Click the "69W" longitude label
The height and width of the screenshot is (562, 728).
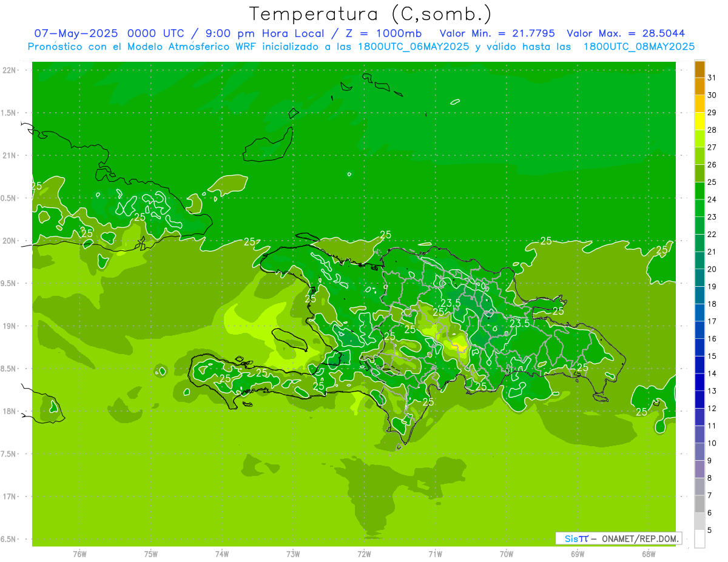578,554
